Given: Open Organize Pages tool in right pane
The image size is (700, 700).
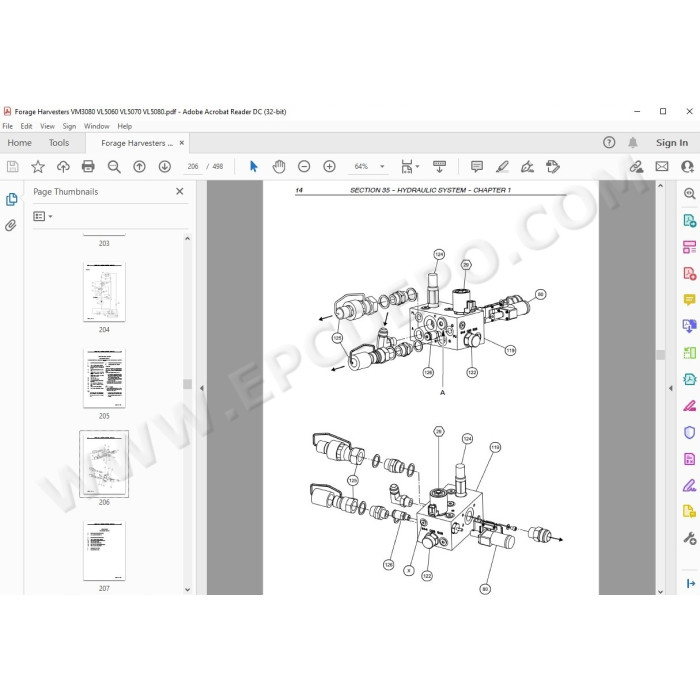Looking at the screenshot, I should pyautogui.click(x=689, y=247).
